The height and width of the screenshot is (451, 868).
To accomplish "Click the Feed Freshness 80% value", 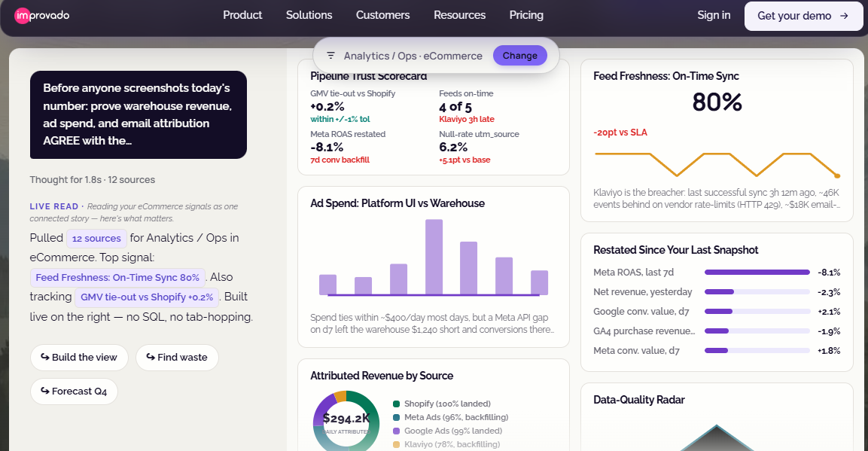I will coord(717,102).
